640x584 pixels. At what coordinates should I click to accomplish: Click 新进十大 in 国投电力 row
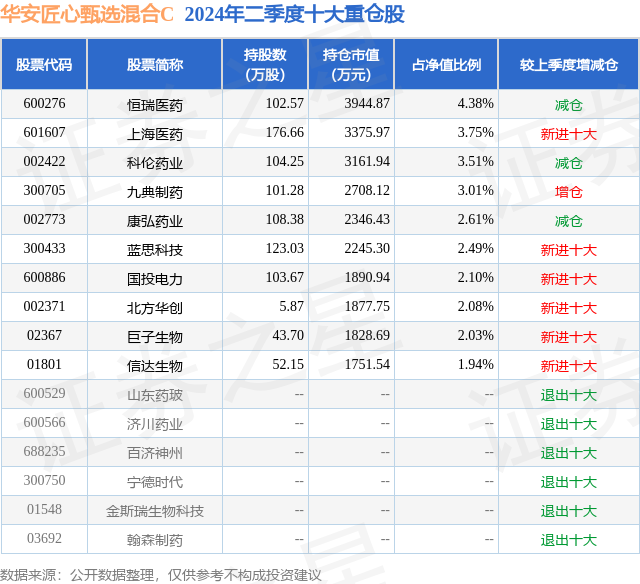click(569, 279)
